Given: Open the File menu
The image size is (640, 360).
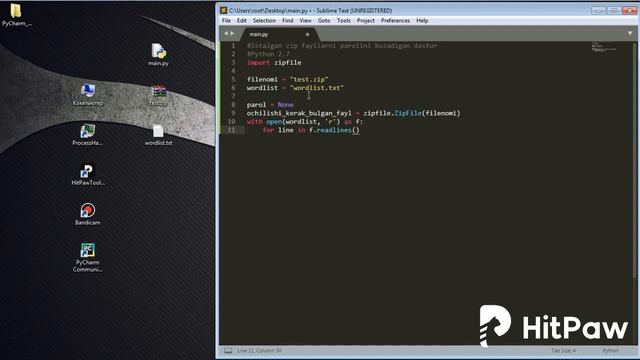Looking at the screenshot, I should 226,20.
